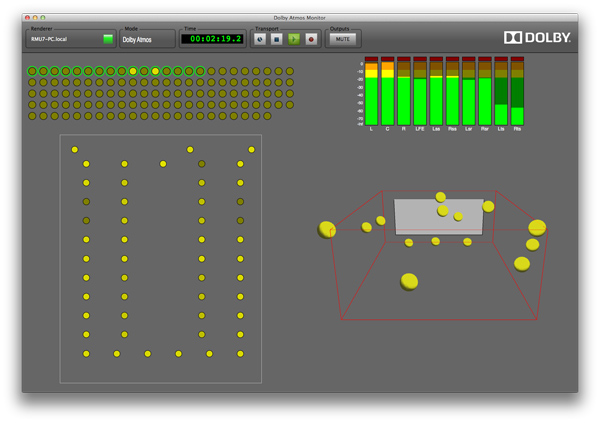Click the first object indicator in the bottom row
The height and width of the screenshot is (423, 600).
pos(32,116)
